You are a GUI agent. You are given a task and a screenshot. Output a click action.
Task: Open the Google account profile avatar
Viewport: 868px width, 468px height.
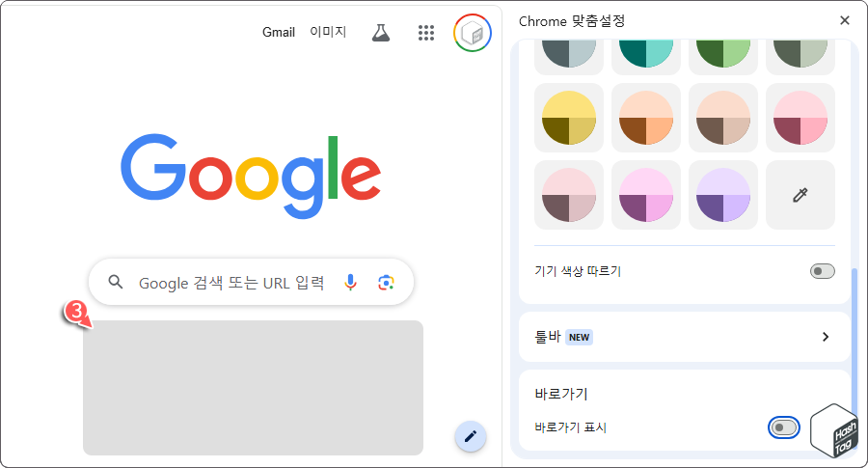tap(473, 33)
